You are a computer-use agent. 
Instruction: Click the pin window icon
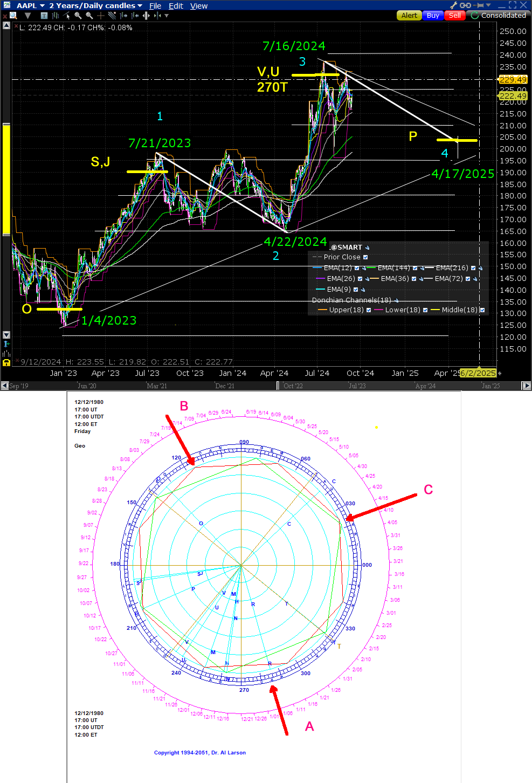point(478,5)
